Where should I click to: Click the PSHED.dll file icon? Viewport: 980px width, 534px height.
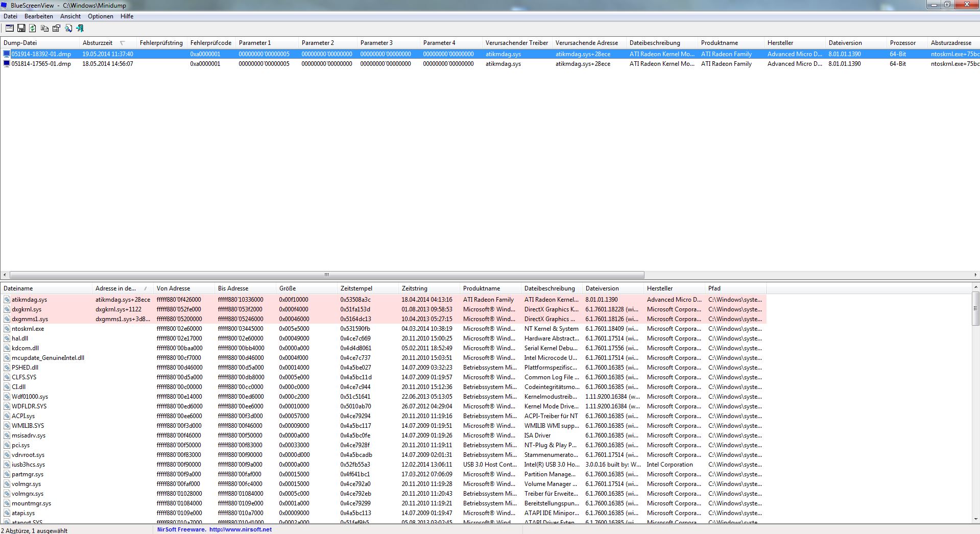7,368
